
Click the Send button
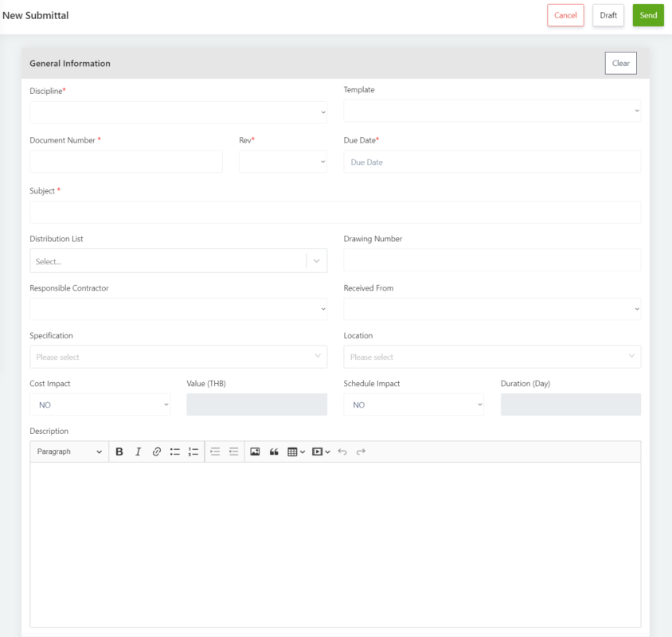(647, 15)
